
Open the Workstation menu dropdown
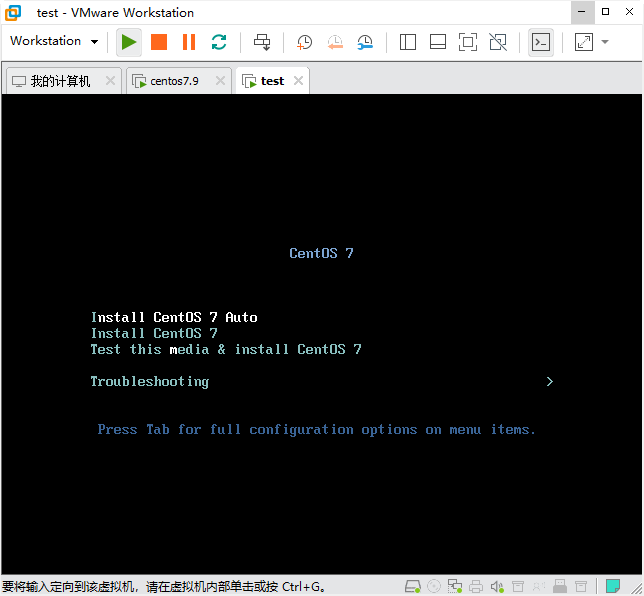click(x=54, y=41)
